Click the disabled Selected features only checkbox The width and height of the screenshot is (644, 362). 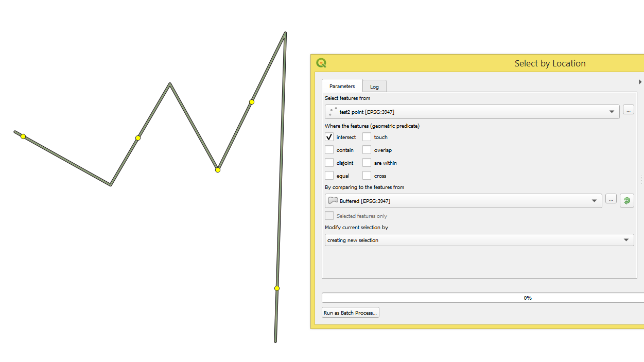(329, 216)
